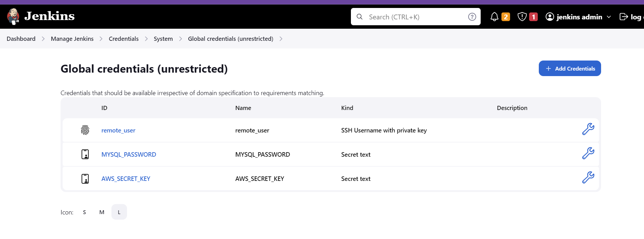
Task: Click the magnifier icon in search box
Action: pos(360,17)
